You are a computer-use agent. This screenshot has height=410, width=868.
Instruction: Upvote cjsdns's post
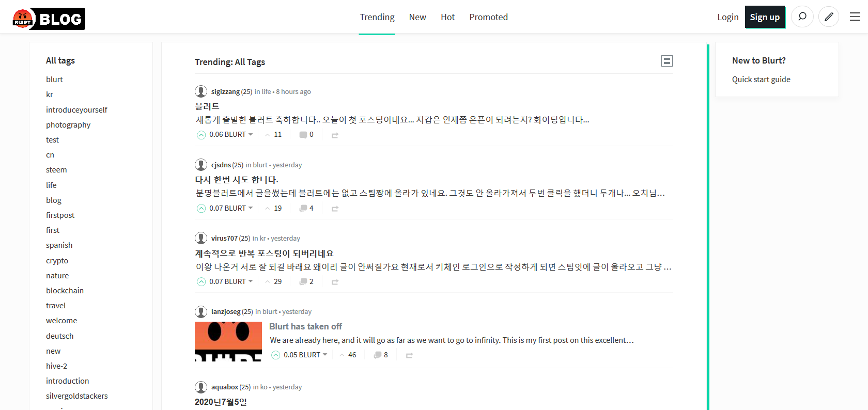(x=201, y=208)
